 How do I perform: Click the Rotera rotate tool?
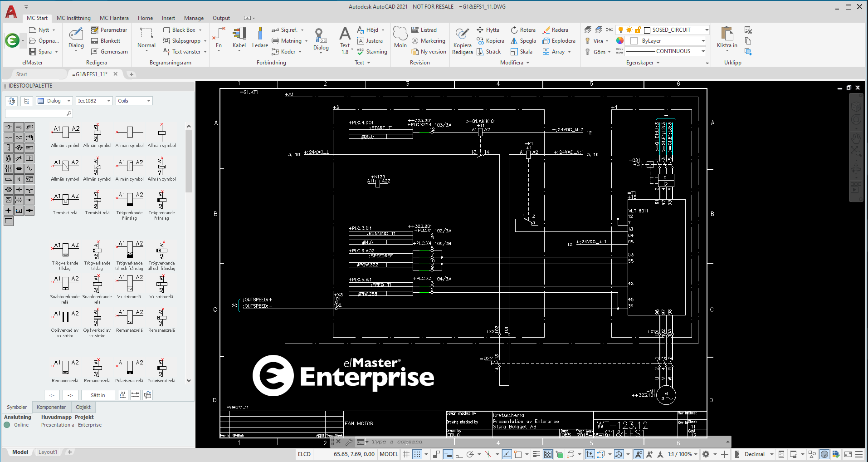tap(523, 30)
